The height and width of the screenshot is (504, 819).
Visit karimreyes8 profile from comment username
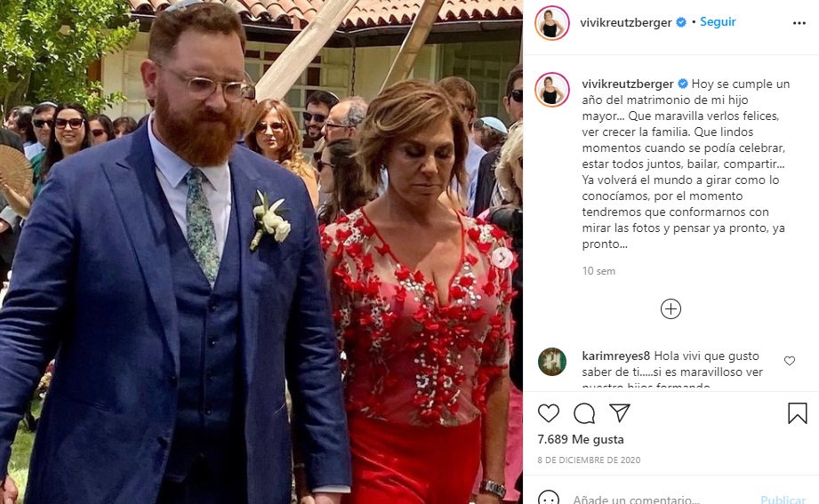(x=615, y=356)
